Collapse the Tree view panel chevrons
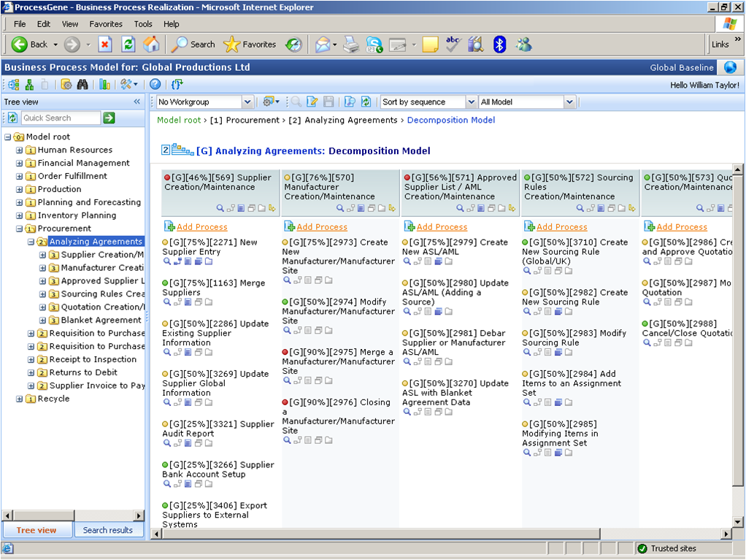The width and height of the screenshot is (746, 560). coord(137,101)
